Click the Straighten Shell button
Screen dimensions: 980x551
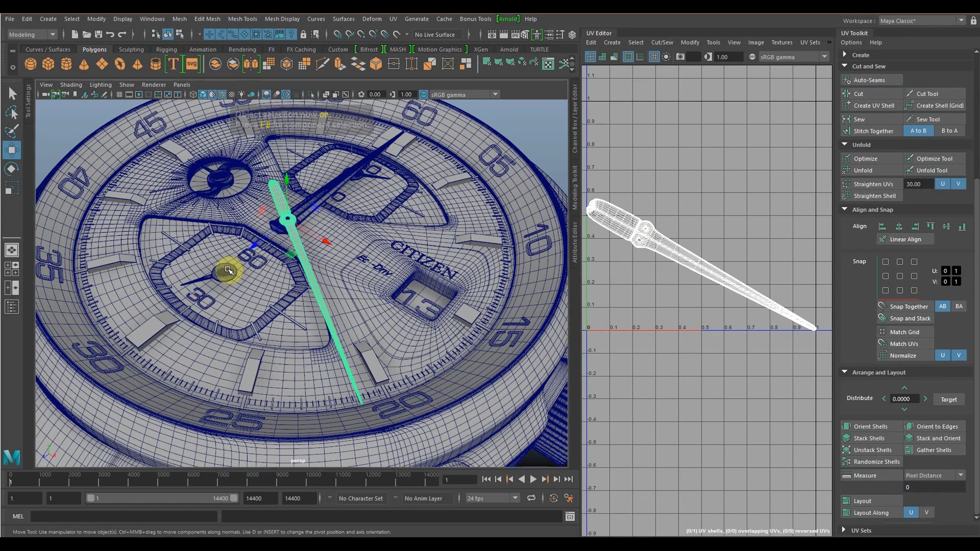(x=871, y=196)
